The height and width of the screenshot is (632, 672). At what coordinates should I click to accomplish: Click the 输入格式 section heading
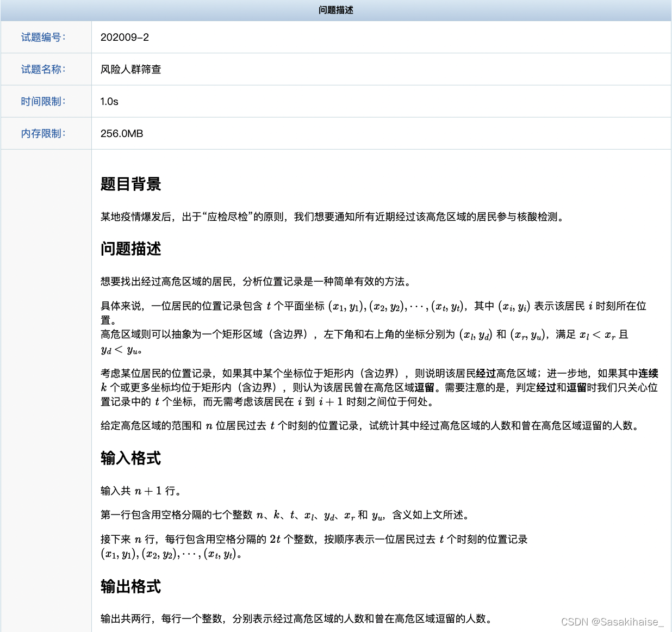coord(130,458)
